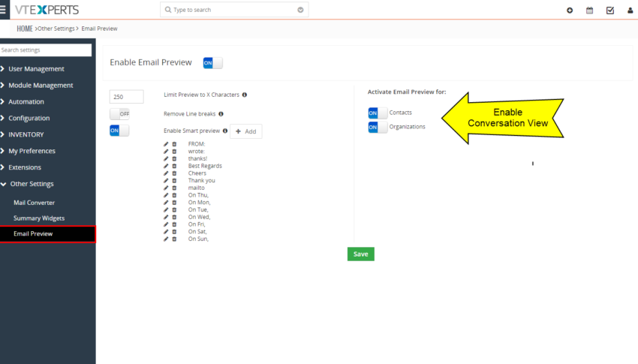This screenshot has width=638, height=364.
Task: Open Mail Converter settings
Action: tap(35, 203)
